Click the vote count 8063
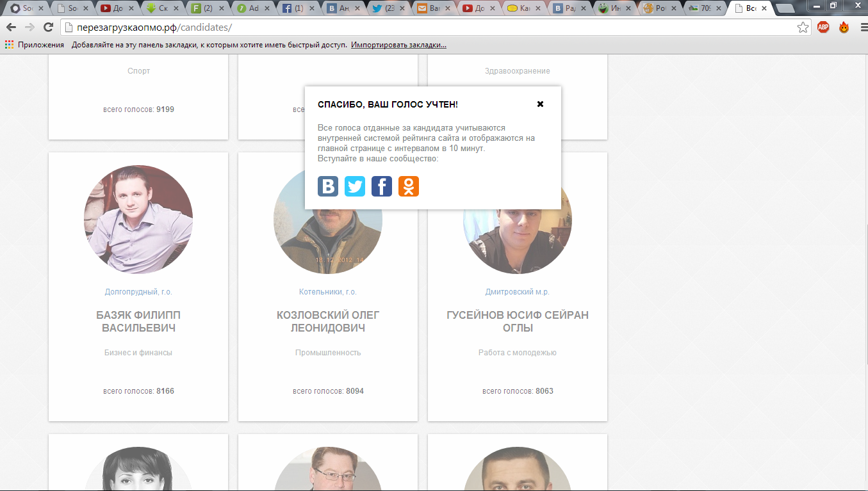 click(x=545, y=391)
